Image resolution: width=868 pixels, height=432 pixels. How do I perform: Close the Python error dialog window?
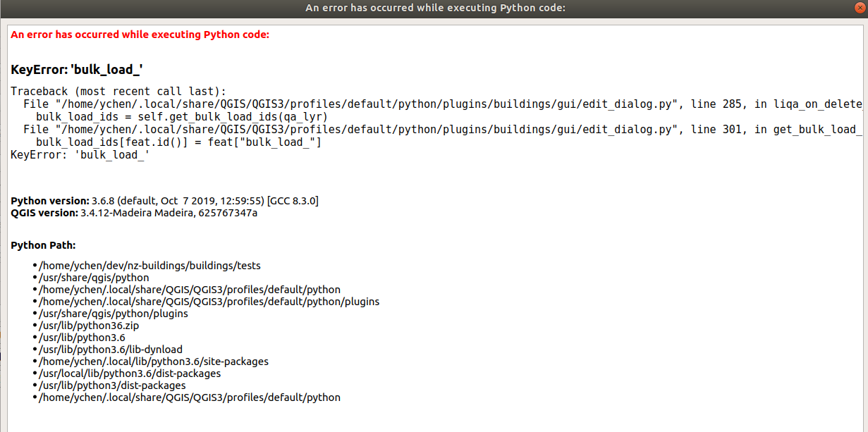(858, 8)
